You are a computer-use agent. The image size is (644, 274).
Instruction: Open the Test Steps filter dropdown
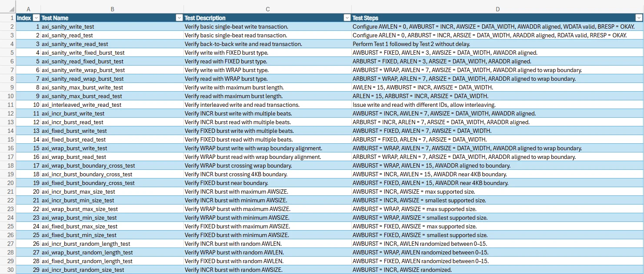pos(639,18)
